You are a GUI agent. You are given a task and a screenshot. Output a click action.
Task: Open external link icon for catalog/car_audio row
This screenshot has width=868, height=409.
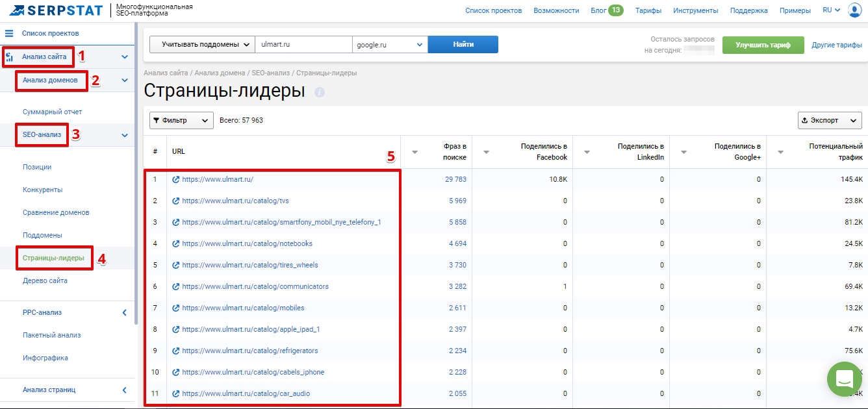(175, 393)
